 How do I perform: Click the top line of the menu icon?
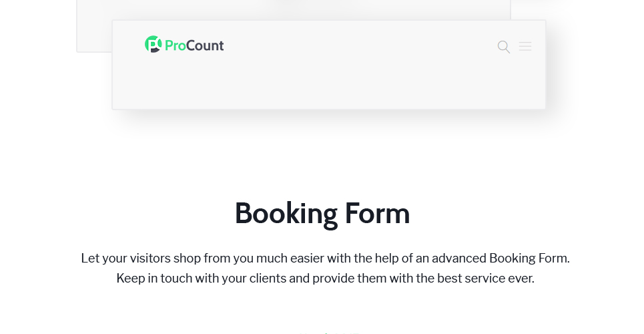pos(525,42)
